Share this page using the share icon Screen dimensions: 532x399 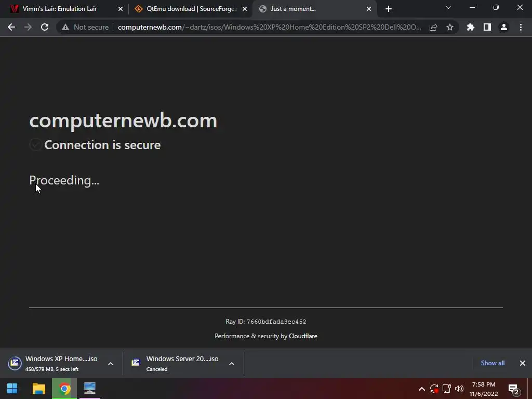click(433, 27)
